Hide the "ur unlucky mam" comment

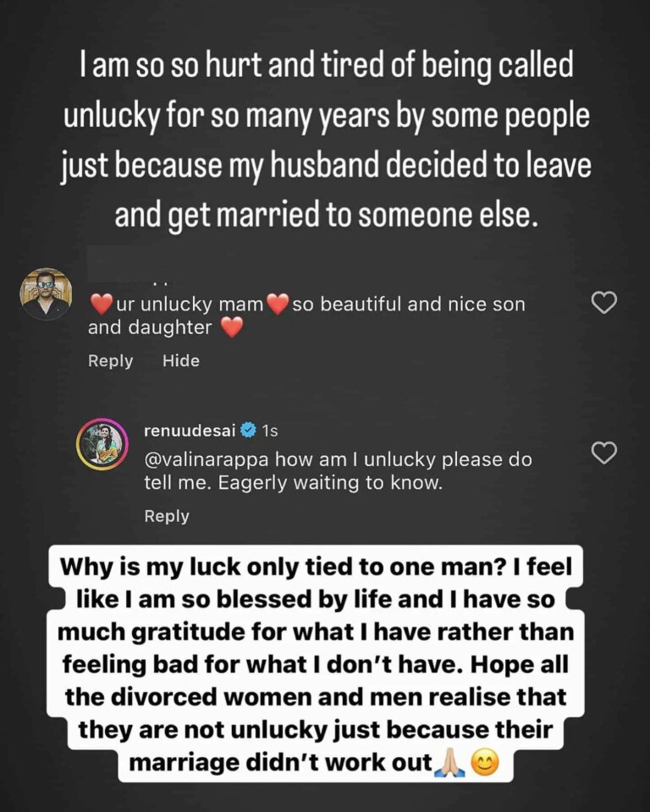[181, 360]
